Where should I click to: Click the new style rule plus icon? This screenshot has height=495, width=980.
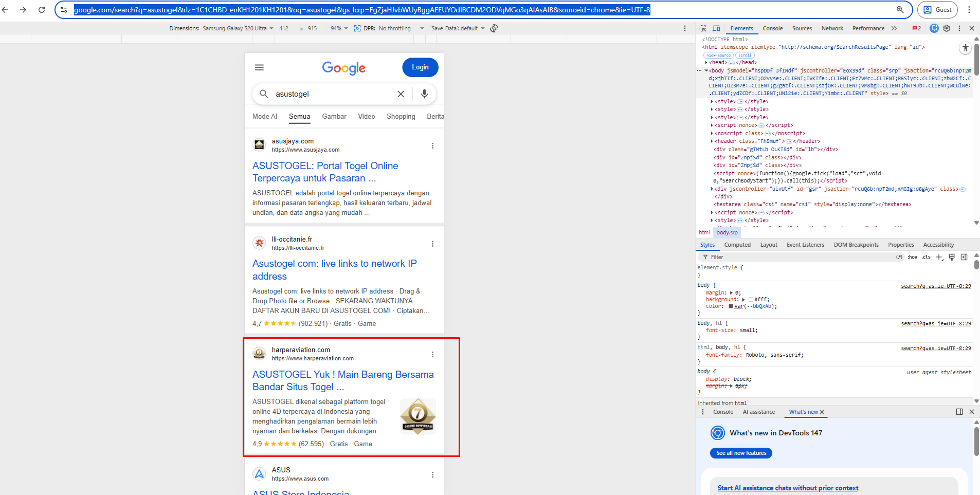point(939,257)
